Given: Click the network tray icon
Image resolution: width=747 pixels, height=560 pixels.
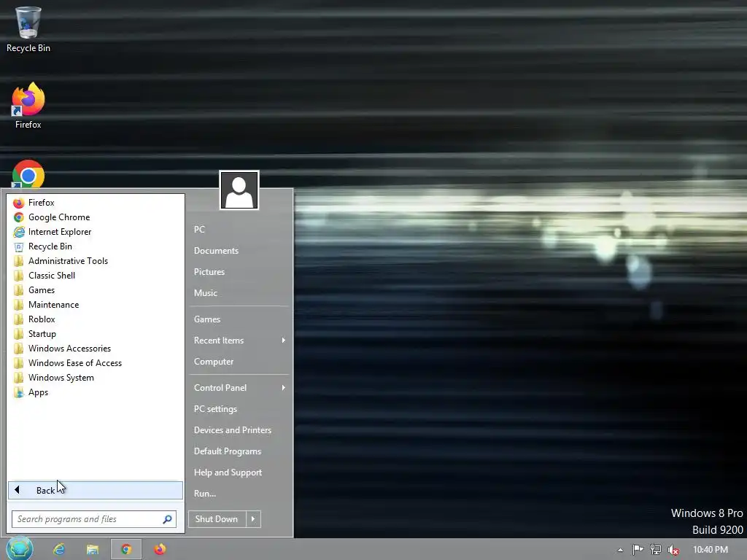Looking at the screenshot, I should click(656, 550).
